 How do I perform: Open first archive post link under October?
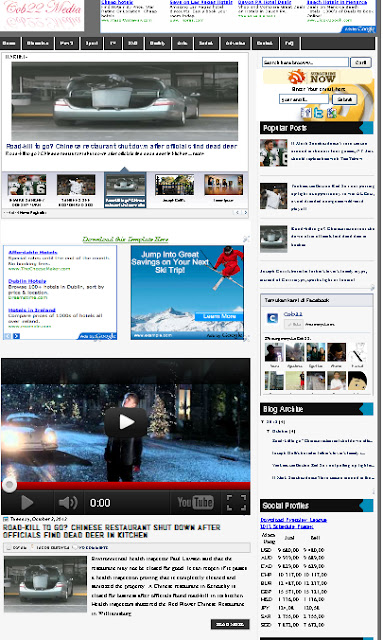pyautogui.click(x=322, y=440)
